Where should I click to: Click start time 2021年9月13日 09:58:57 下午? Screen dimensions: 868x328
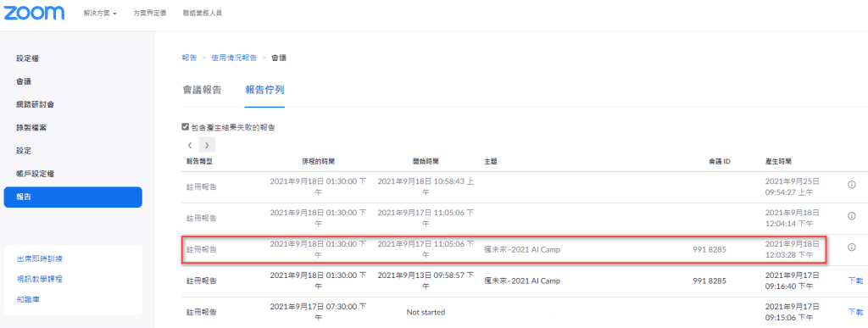pyautogui.click(x=426, y=281)
